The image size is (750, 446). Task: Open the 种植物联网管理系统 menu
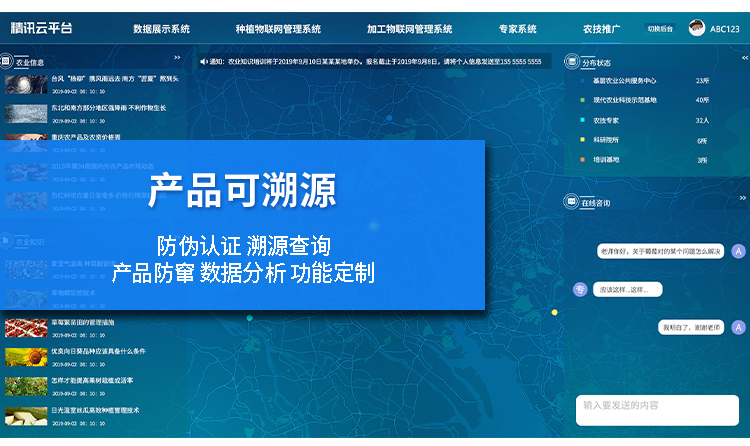278,29
